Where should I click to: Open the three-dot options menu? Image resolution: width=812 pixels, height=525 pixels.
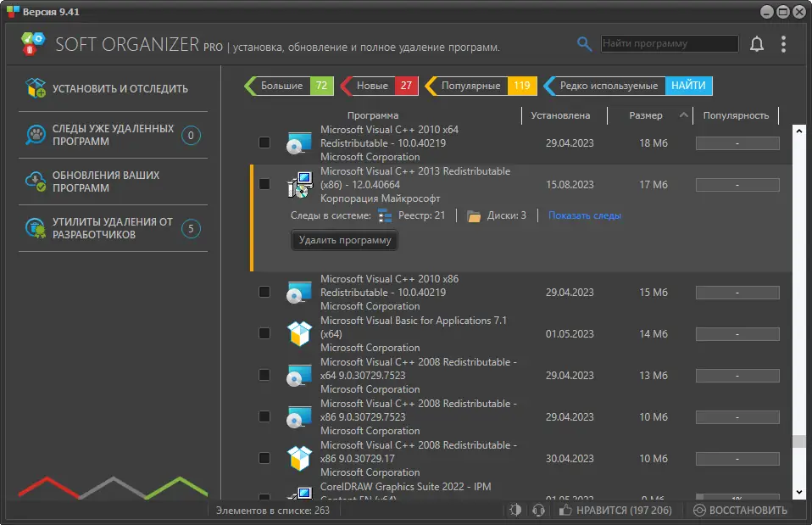[x=783, y=44]
